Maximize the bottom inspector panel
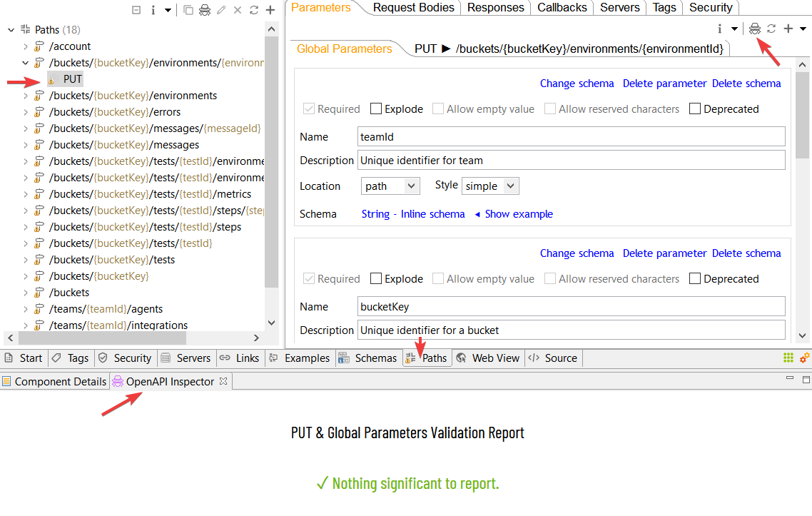This screenshot has width=812, height=516. [x=806, y=380]
